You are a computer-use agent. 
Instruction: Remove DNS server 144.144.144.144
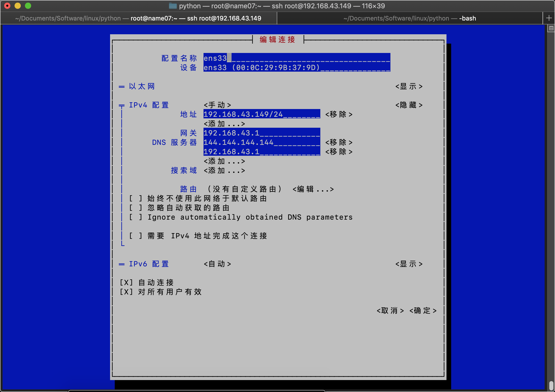click(339, 142)
